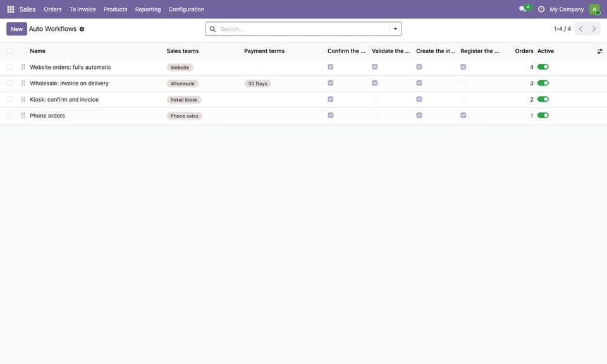Open the Orders menu

pyautogui.click(x=52, y=9)
